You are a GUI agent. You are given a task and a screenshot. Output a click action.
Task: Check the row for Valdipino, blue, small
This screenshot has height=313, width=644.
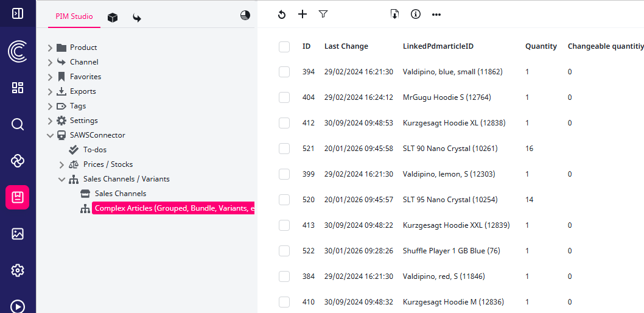pos(284,72)
